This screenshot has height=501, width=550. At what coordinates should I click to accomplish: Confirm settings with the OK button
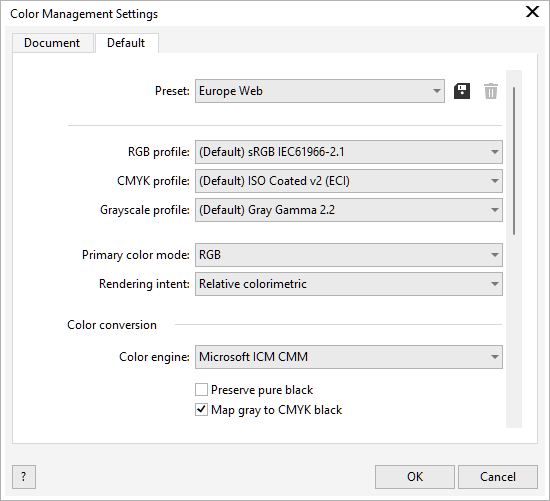click(x=415, y=477)
